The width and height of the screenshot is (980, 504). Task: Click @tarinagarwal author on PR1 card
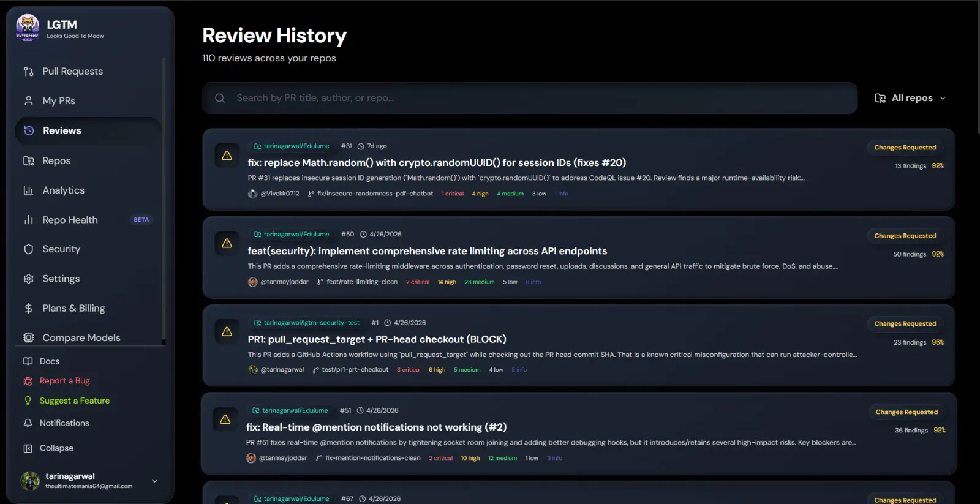(282, 370)
